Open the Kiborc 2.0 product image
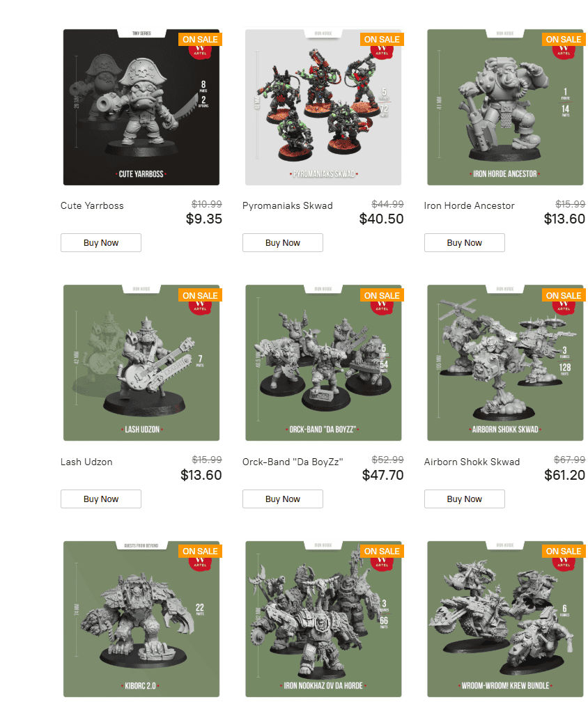The width and height of the screenshot is (588, 704). (141, 618)
